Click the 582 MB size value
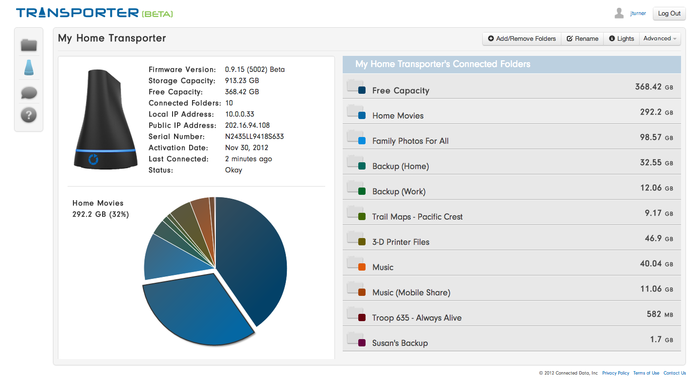 pos(659,314)
